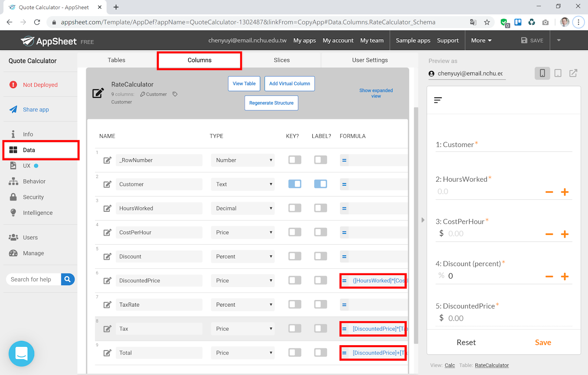Open type dropdown for DiscountedPrice column
588x375 pixels.
243,281
